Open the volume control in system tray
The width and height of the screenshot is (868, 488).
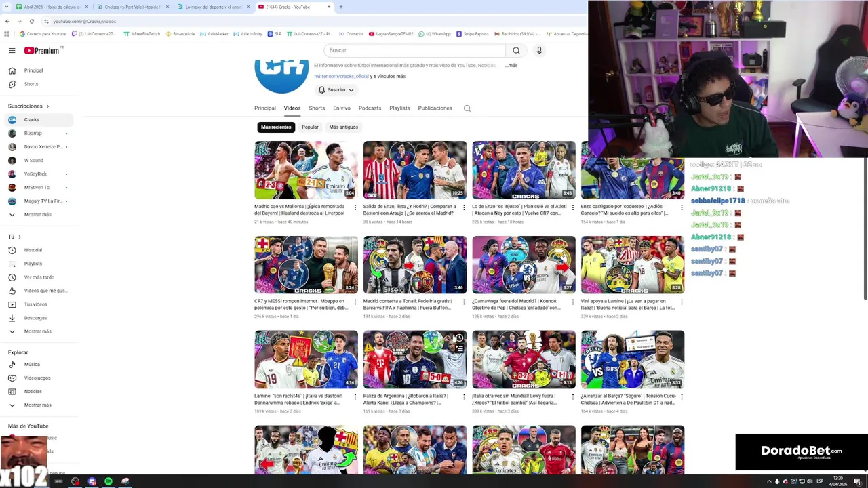(x=810, y=481)
